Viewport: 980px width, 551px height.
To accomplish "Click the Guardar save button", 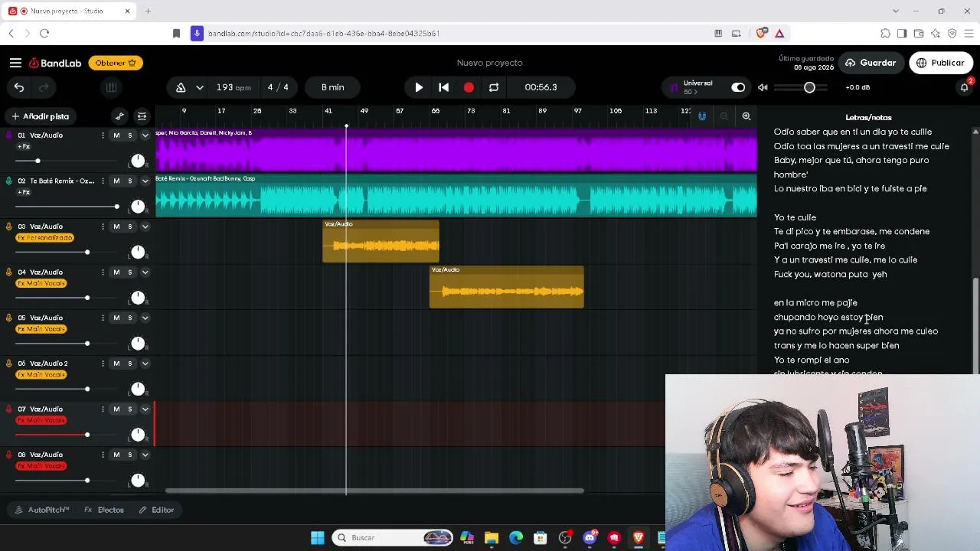I will [870, 63].
